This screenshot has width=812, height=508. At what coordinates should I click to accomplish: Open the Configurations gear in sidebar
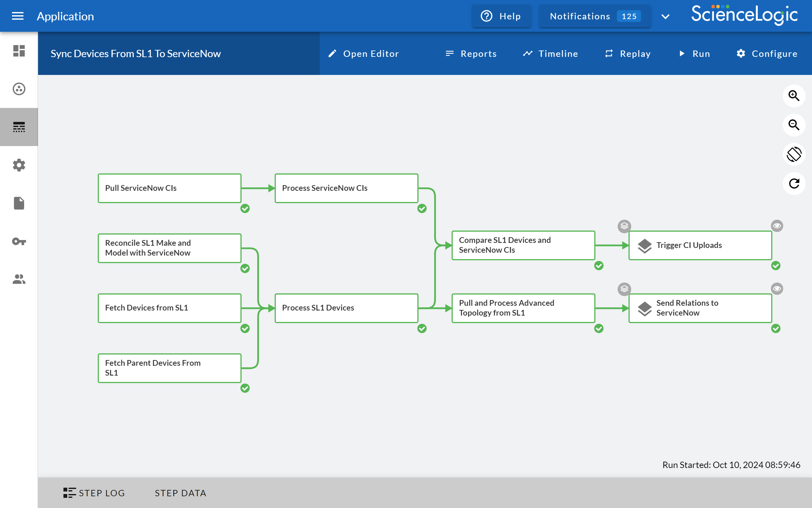pyautogui.click(x=19, y=165)
